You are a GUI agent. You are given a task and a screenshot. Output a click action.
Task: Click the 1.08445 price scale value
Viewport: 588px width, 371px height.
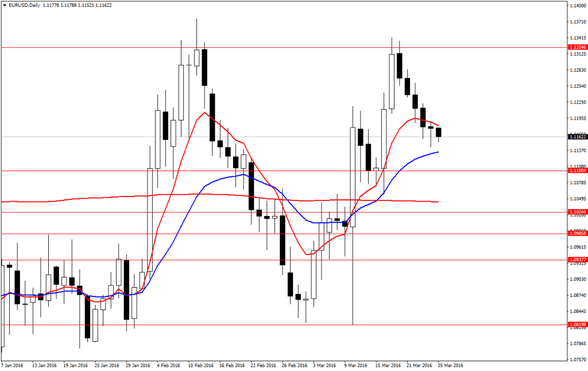coord(578,311)
